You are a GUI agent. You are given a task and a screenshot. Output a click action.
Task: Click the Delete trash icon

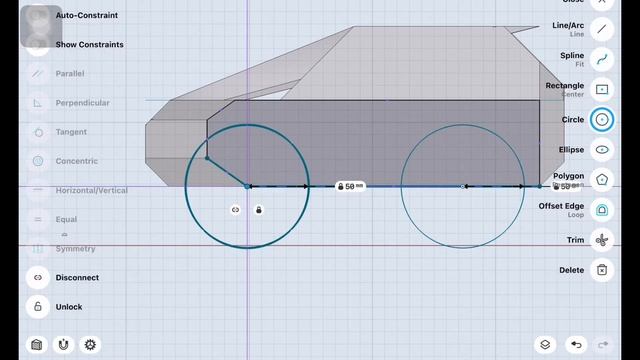[x=602, y=270]
